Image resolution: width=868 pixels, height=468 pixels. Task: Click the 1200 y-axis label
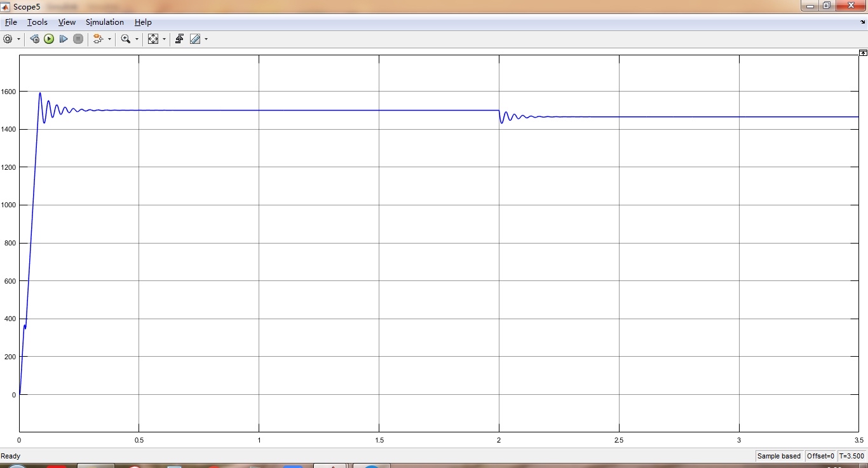tap(9, 167)
